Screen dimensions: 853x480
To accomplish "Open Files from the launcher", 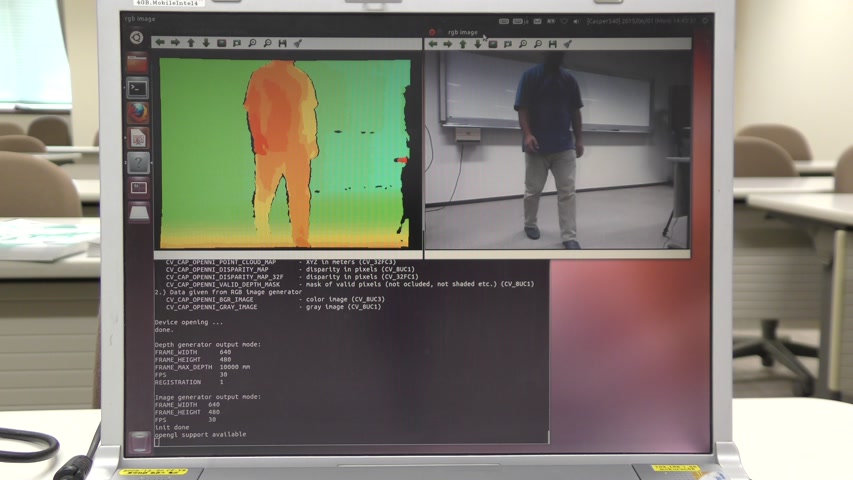I will tap(138, 63).
